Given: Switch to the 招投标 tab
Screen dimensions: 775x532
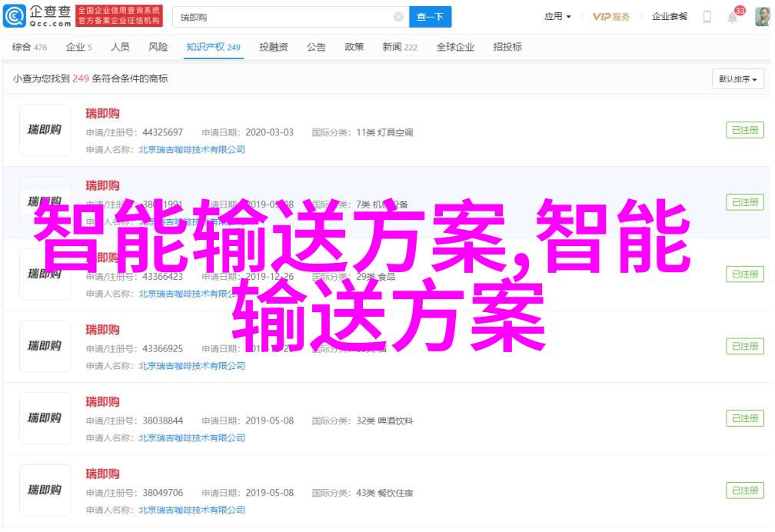Looking at the screenshot, I should click(507, 47).
